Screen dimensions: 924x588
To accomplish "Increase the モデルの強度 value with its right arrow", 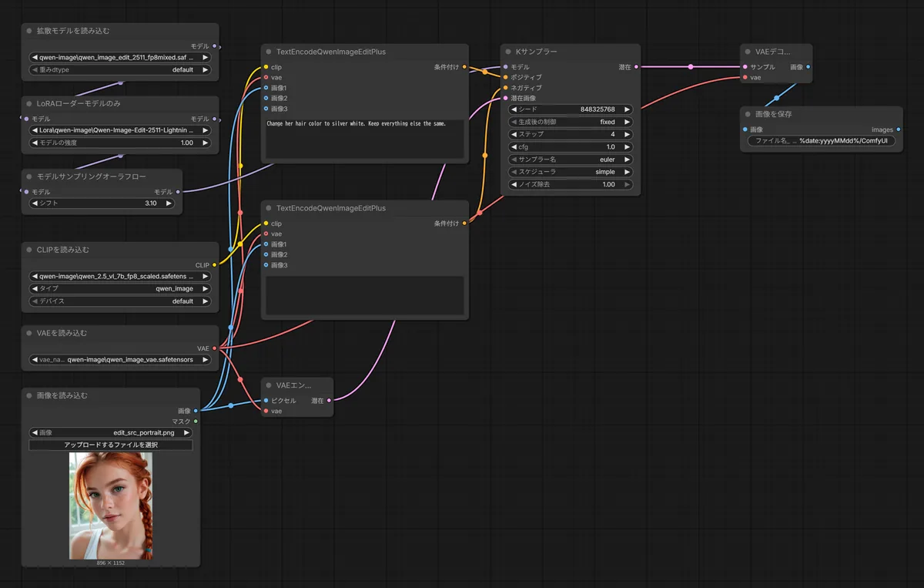I will pos(206,143).
